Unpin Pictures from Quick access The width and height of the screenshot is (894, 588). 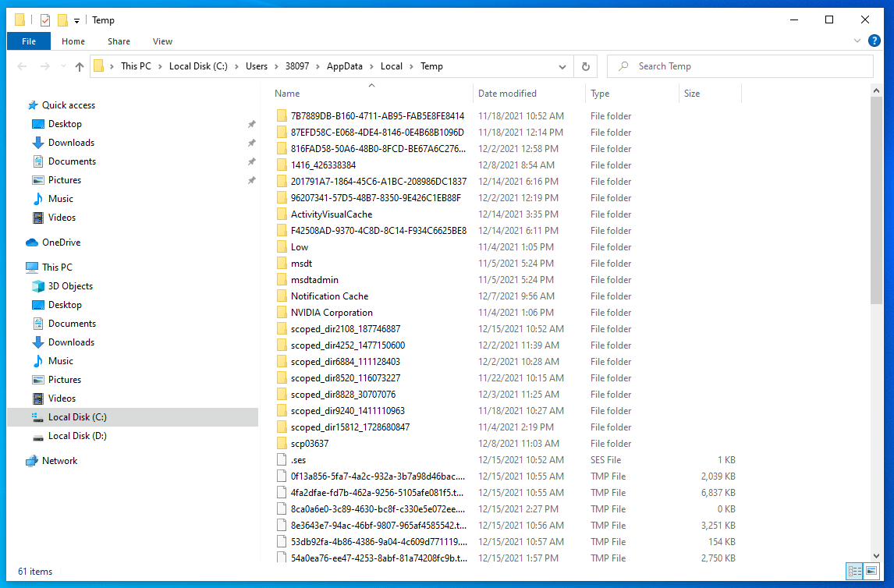[251, 179]
